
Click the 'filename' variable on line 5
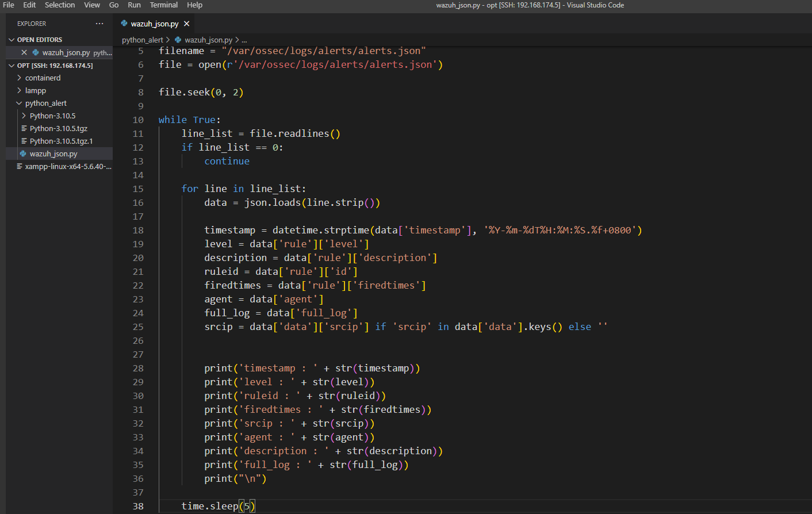coord(181,51)
